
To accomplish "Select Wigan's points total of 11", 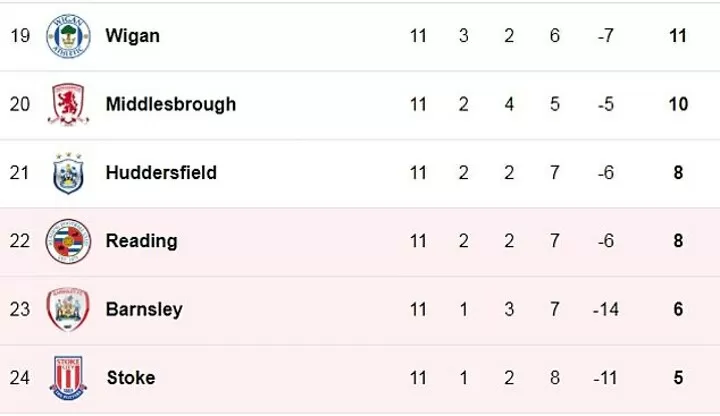I will click(x=678, y=36).
